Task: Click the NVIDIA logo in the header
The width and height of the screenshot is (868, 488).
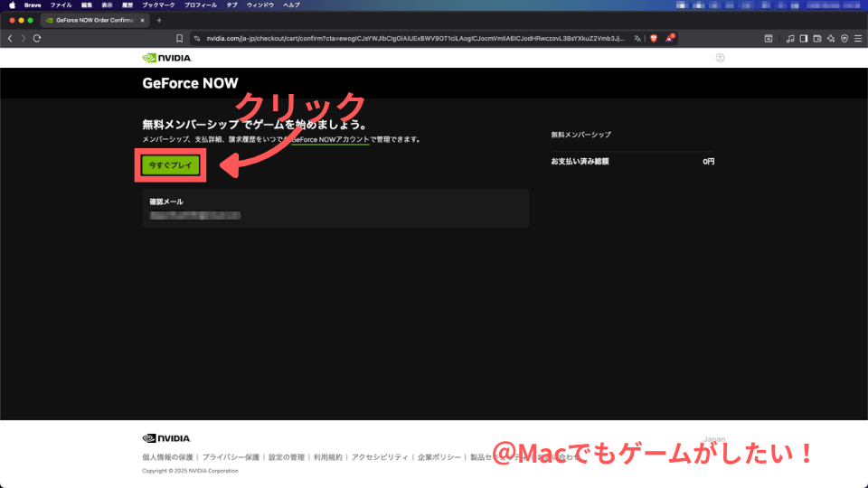Action: (167, 58)
